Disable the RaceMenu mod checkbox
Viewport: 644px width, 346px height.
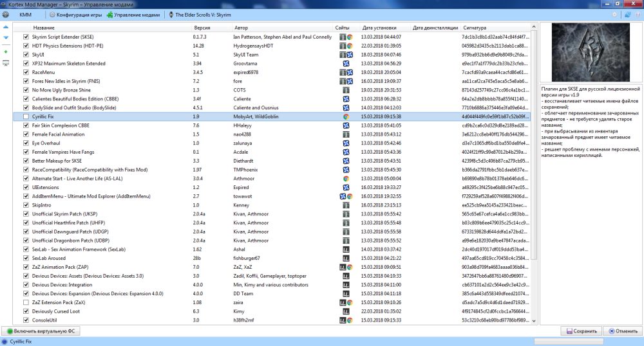tap(26, 72)
